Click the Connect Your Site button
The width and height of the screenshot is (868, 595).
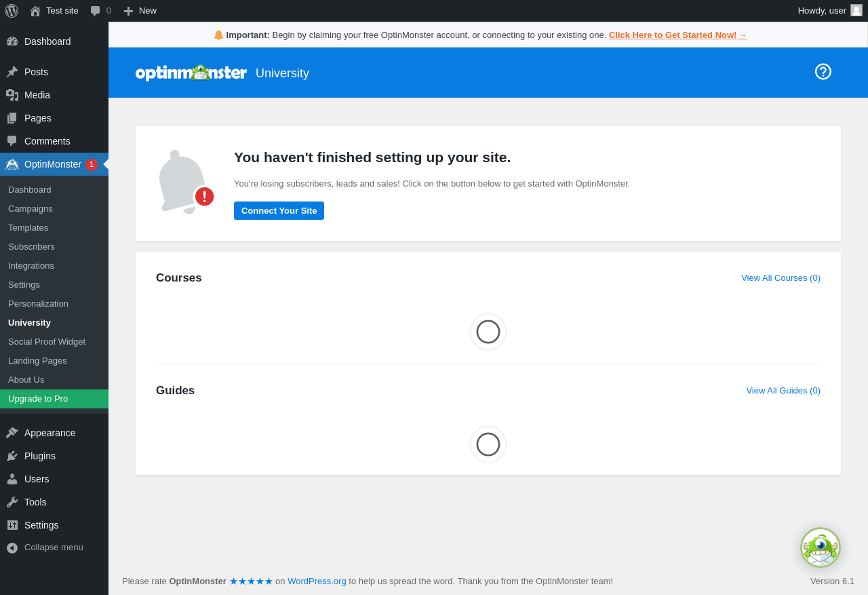pyautogui.click(x=279, y=210)
